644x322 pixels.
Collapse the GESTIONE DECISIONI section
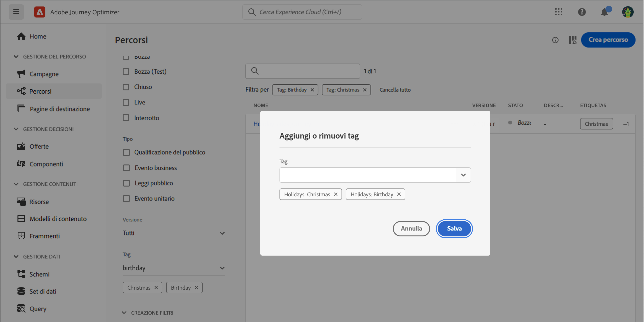pos(16,129)
